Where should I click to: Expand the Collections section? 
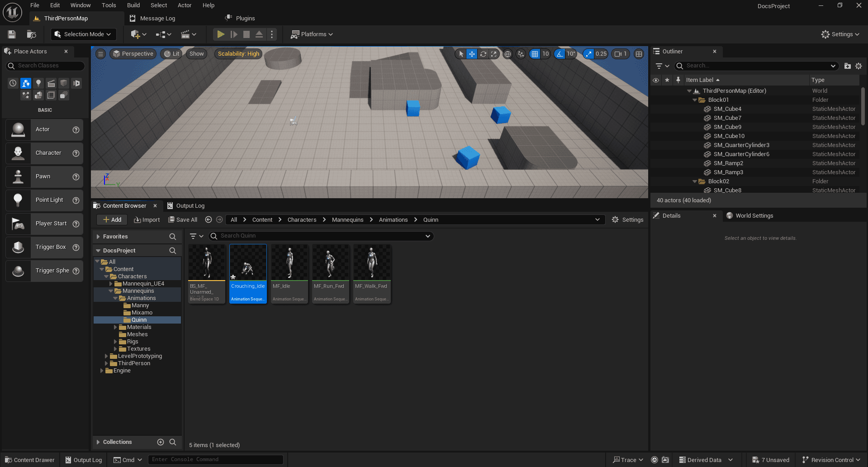click(x=98, y=442)
